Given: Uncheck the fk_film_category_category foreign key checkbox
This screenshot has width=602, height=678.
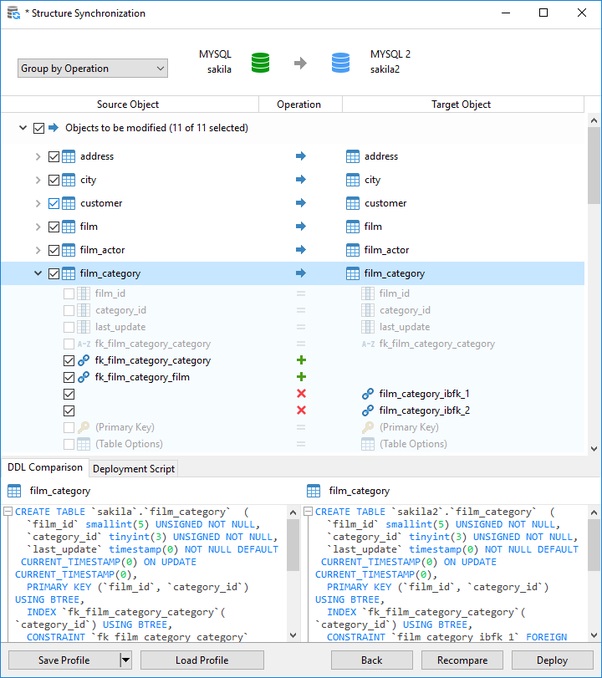Looking at the screenshot, I should click(69, 360).
